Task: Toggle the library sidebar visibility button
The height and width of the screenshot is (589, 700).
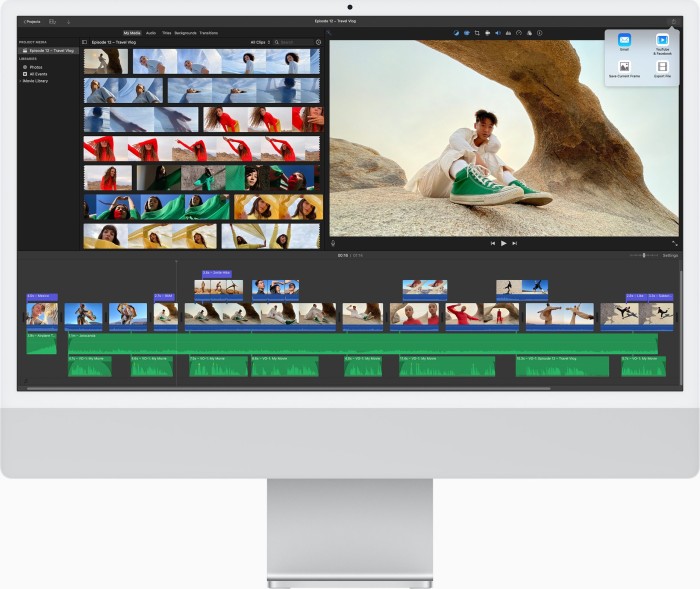Action: coord(85,42)
